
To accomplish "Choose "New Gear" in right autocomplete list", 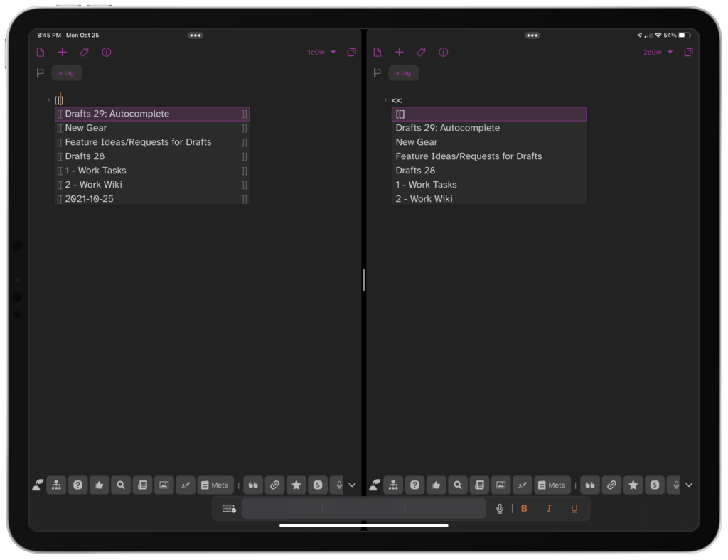I will tap(417, 142).
